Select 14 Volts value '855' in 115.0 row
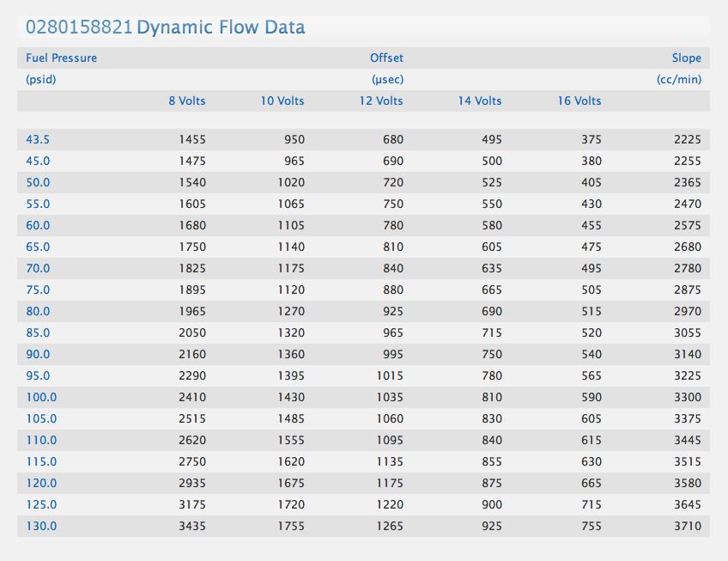 tap(492, 461)
